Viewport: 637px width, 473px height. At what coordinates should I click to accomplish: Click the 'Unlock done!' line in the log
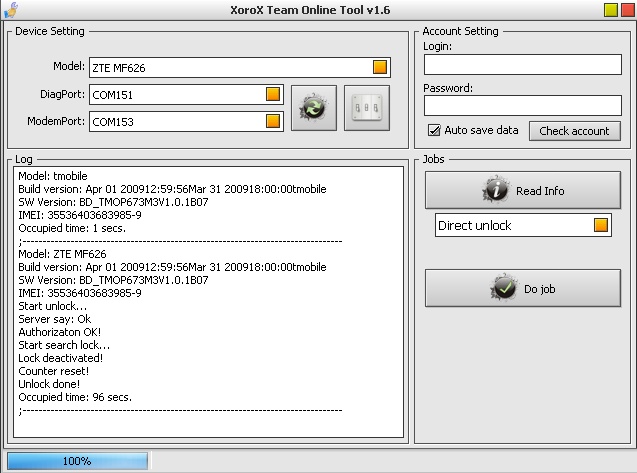click(49, 384)
